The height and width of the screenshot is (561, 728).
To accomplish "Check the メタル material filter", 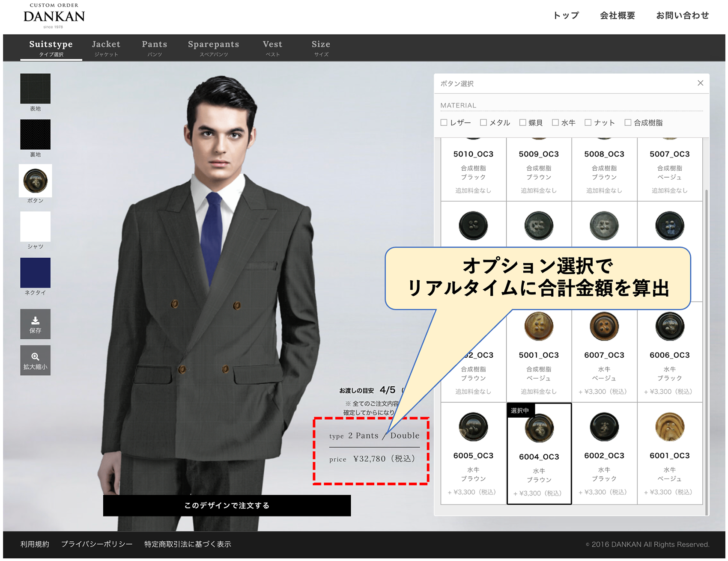I will pyautogui.click(x=483, y=123).
